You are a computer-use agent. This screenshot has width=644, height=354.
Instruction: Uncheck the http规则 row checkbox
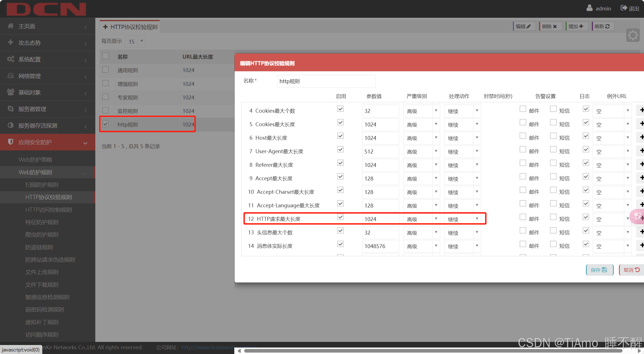coord(105,124)
